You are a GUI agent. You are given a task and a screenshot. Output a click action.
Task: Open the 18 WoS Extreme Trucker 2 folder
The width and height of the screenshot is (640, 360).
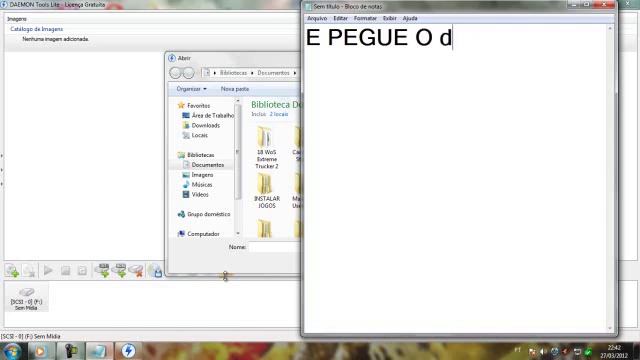click(267, 147)
